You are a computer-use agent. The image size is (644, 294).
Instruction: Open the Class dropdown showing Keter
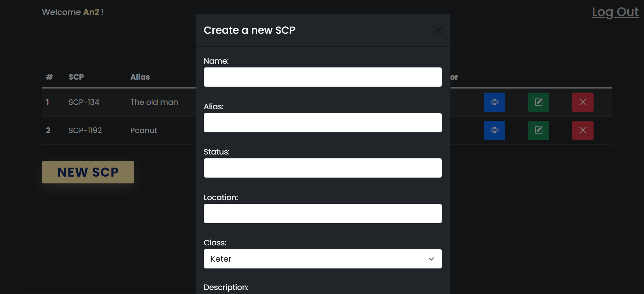(x=323, y=259)
